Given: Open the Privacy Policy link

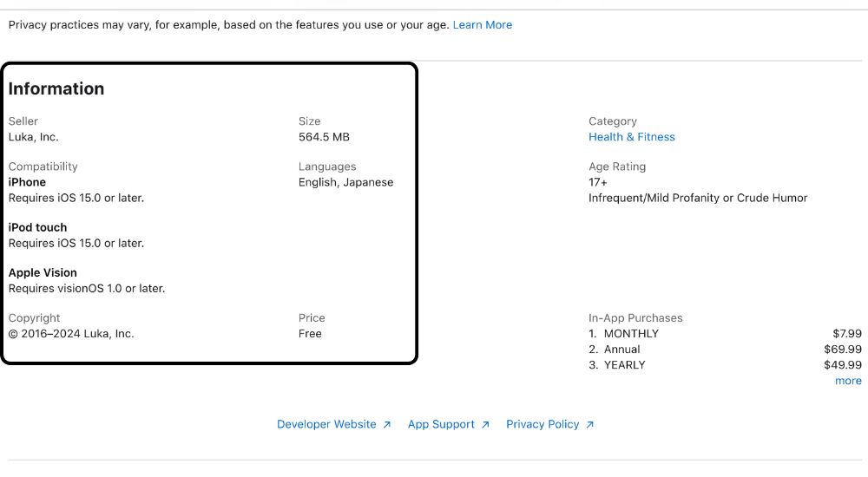Looking at the screenshot, I should pos(542,424).
